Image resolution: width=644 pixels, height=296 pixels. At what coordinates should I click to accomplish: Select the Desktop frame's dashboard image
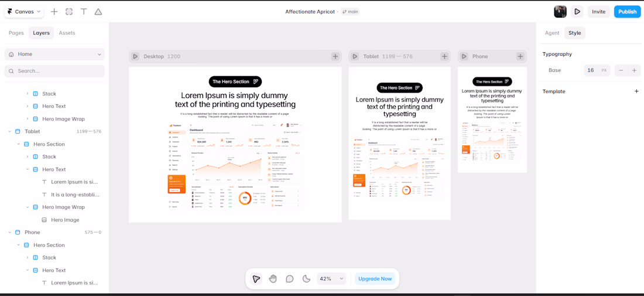click(235, 166)
